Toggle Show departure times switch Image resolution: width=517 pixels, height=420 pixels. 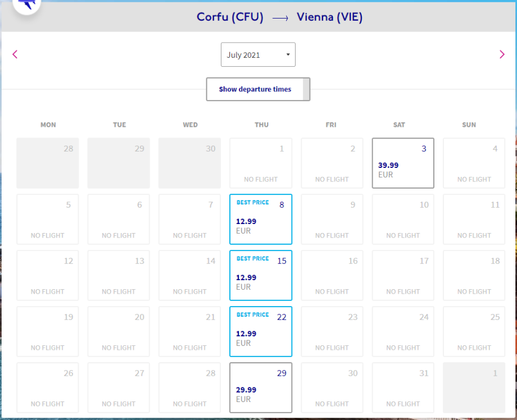258,89
